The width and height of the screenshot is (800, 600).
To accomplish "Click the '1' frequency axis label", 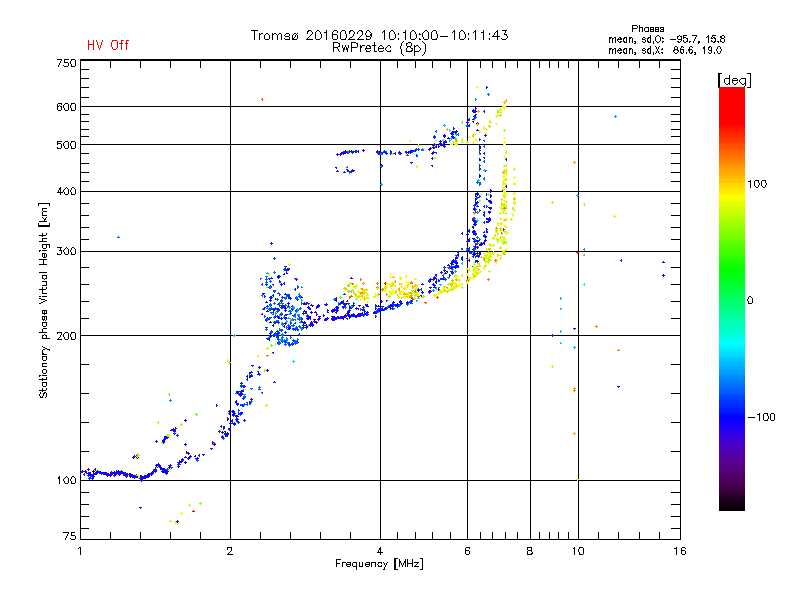I will pyautogui.click(x=80, y=551).
